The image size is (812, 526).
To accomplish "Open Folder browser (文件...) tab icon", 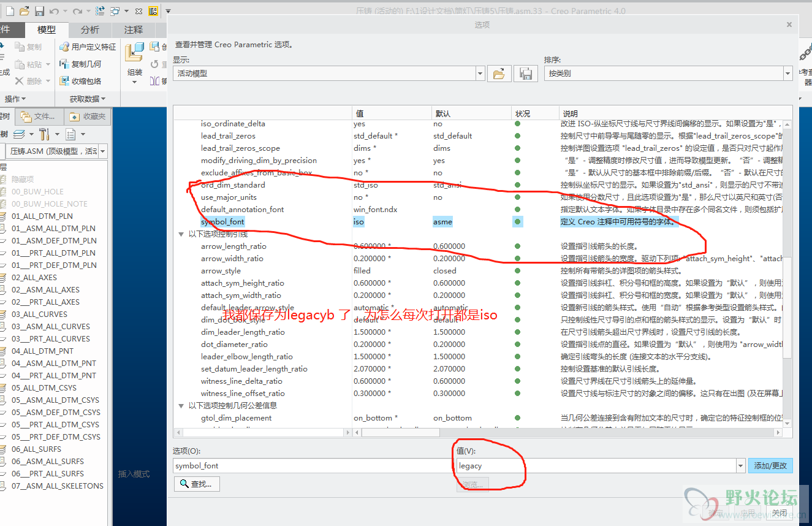I will click(x=26, y=116).
